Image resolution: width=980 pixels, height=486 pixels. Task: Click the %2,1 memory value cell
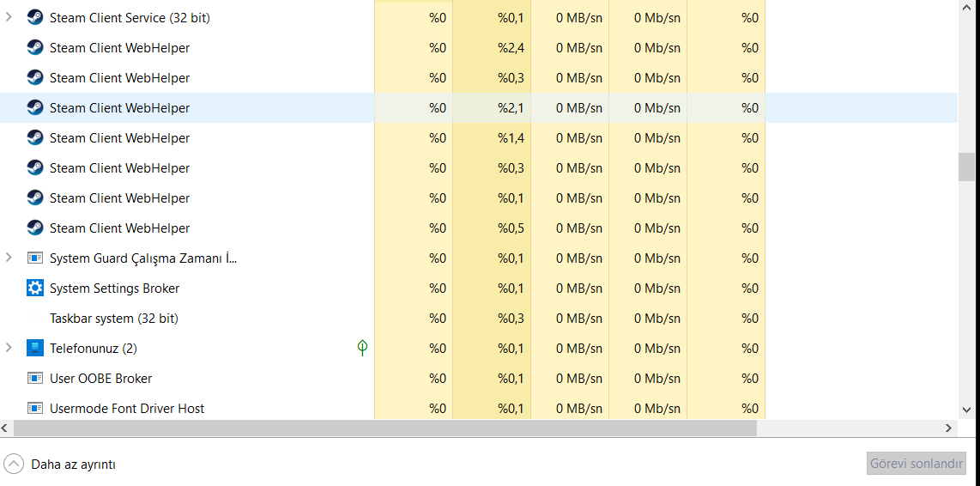(x=491, y=107)
